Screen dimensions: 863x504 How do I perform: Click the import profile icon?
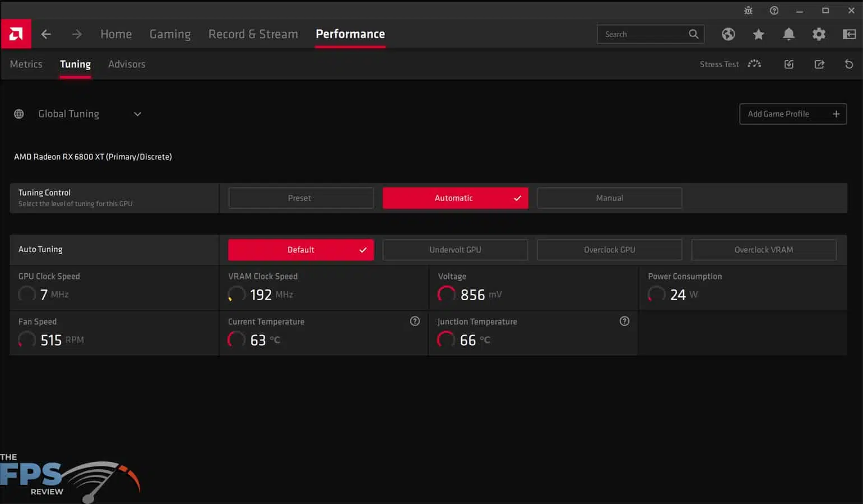(x=788, y=64)
